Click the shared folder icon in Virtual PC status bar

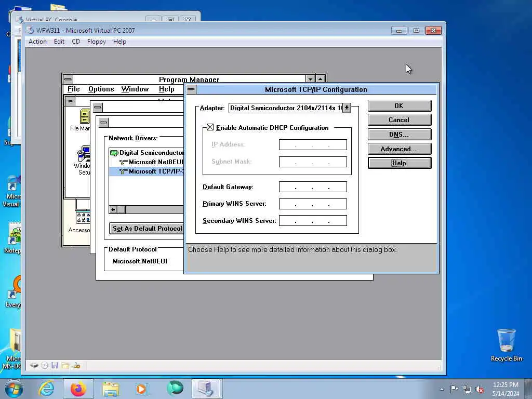65,365
